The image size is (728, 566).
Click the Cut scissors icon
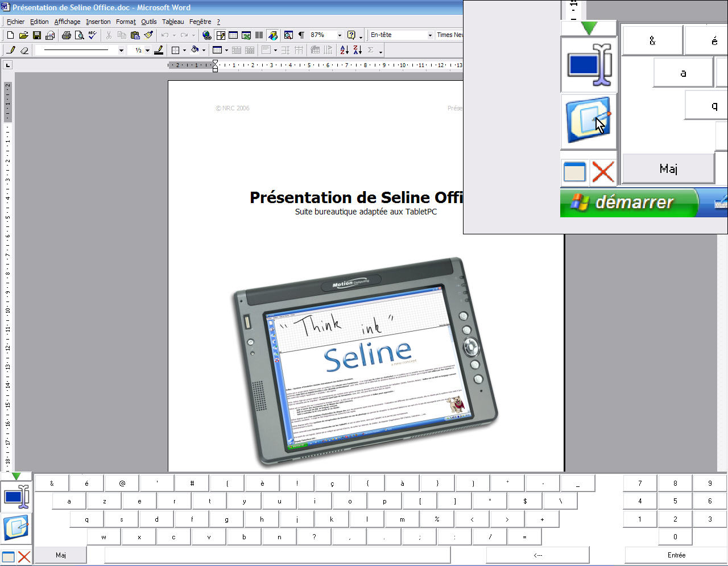click(x=109, y=35)
